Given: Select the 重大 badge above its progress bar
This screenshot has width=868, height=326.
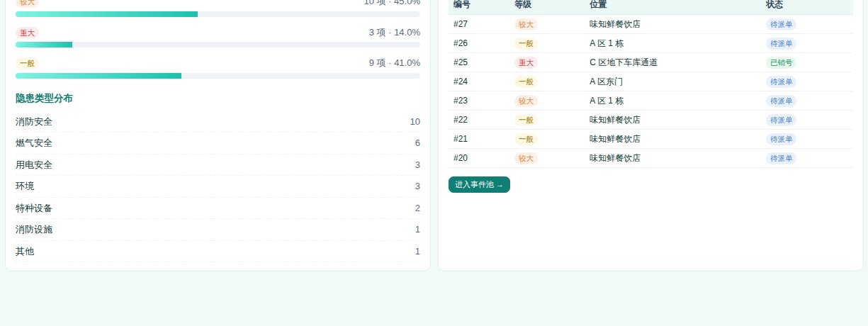Looking at the screenshot, I should (x=27, y=33).
